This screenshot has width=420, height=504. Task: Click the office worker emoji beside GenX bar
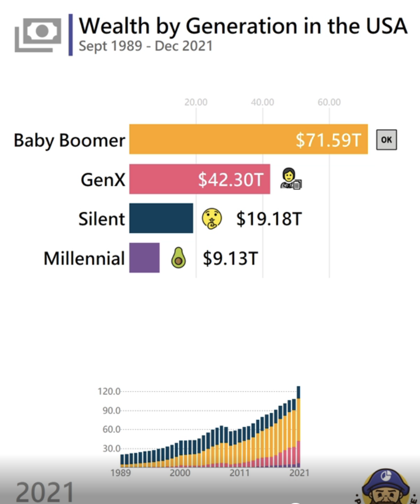[x=290, y=178]
